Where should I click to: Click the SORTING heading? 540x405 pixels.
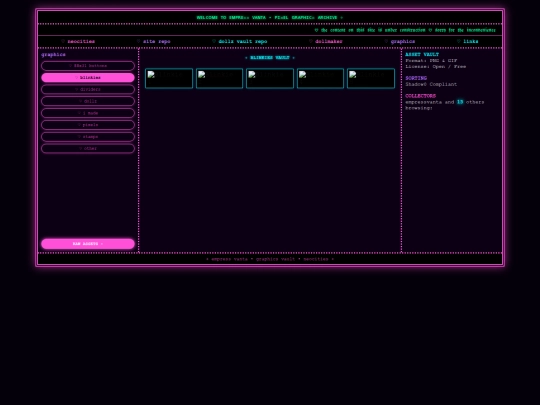click(416, 78)
